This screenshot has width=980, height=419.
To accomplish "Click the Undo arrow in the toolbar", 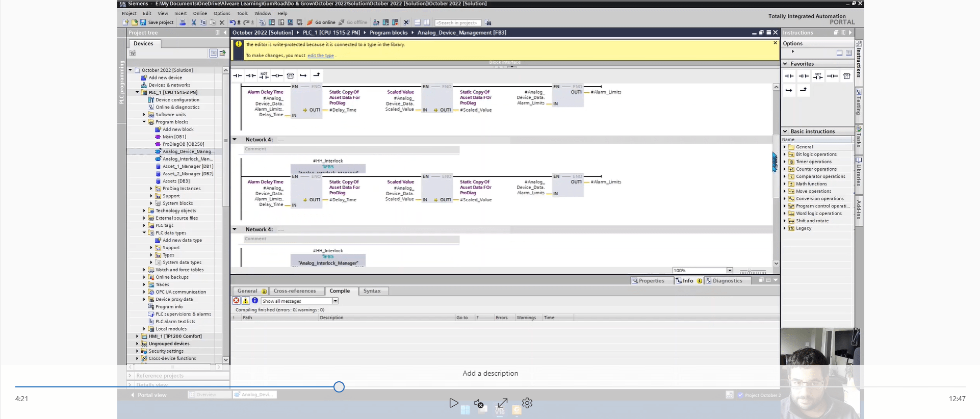I will [233, 22].
